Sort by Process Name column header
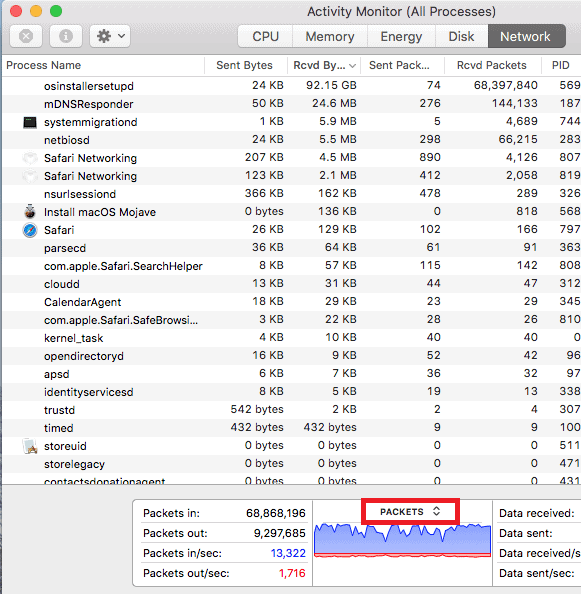Image resolution: width=581 pixels, height=594 pixels. tap(103, 65)
